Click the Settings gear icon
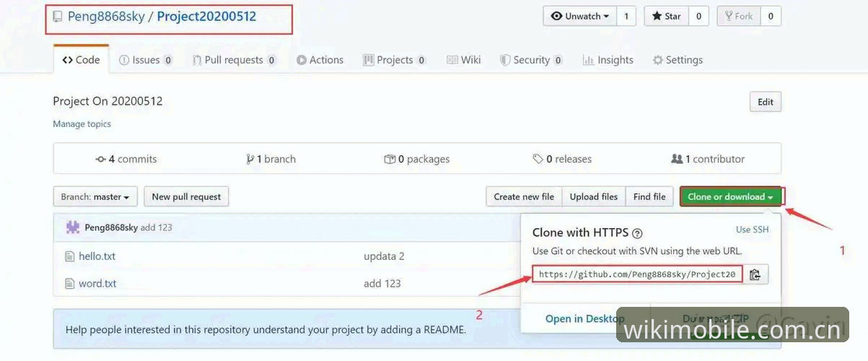Viewport: 868px width, 361px height. pyautogui.click(x=657, y=60)
